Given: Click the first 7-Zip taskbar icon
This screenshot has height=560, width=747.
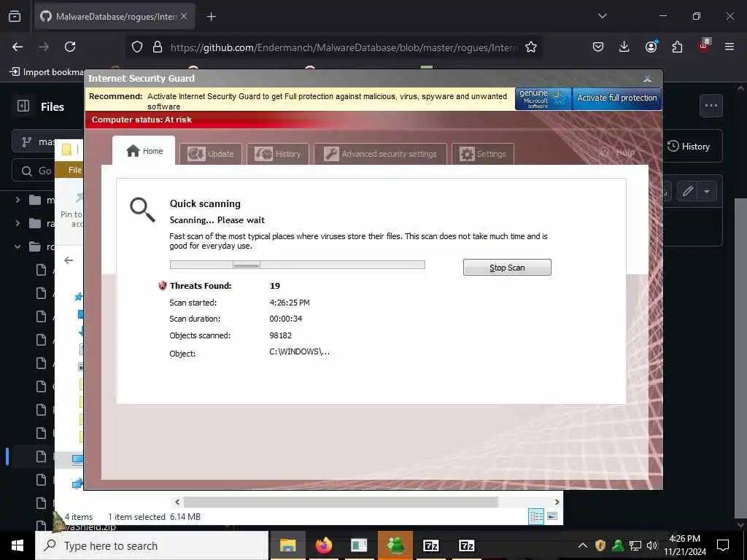Looking at the screenshot, I should tap(430, 545).
